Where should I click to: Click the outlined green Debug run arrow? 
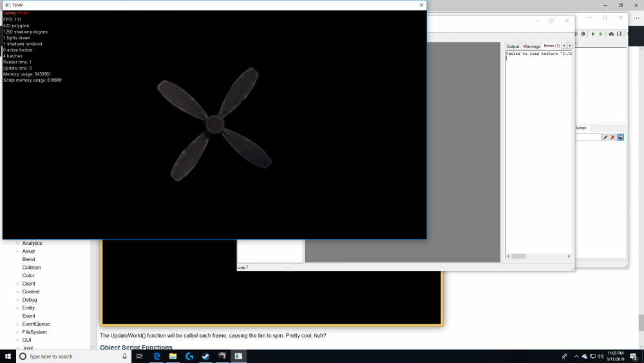(x=601, y=34)
